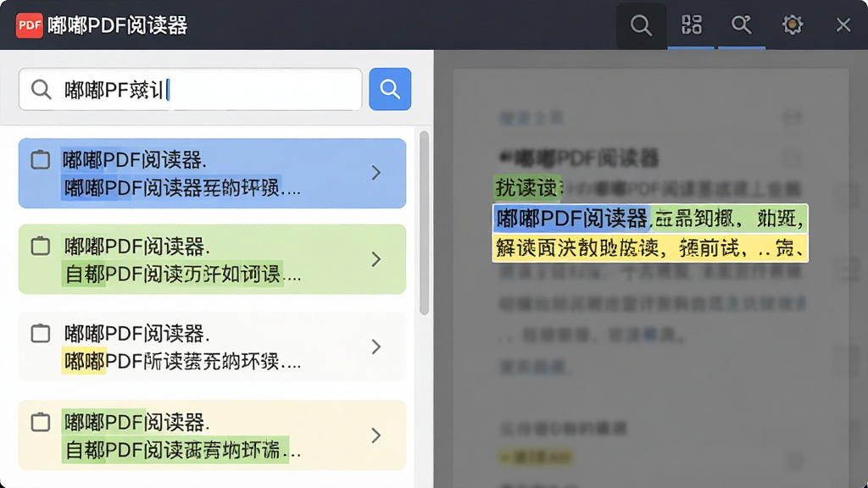This screenshot has width=868, height=488.
Task: Tick the checkbox on the beige result card
Action: pos(41,422)
